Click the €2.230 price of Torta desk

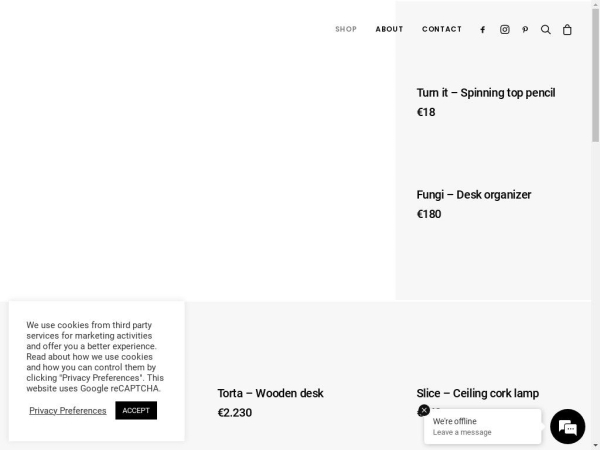coord(235,412)
